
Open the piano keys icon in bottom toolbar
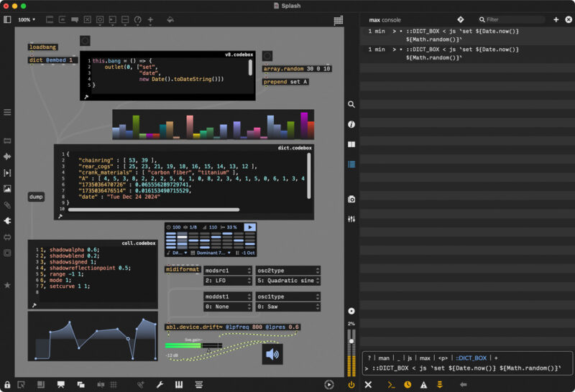[x=178, y=385]
